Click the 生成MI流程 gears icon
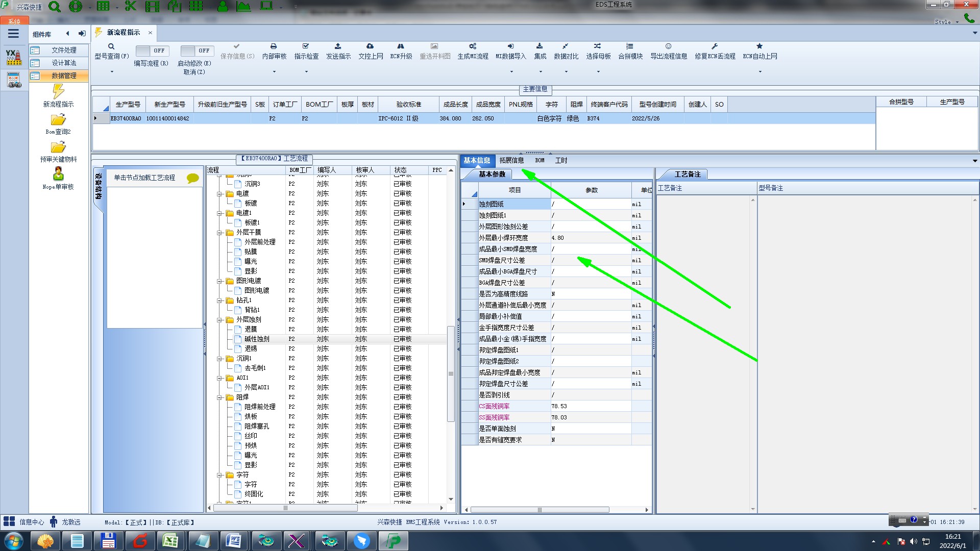This screenshot has height=551, width=980. 473,46
